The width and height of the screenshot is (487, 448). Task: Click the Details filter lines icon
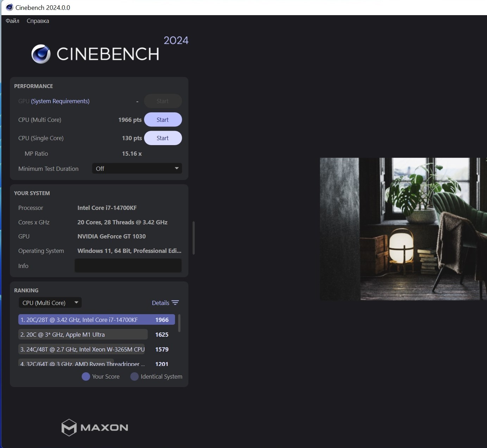(x=175, y=303)
